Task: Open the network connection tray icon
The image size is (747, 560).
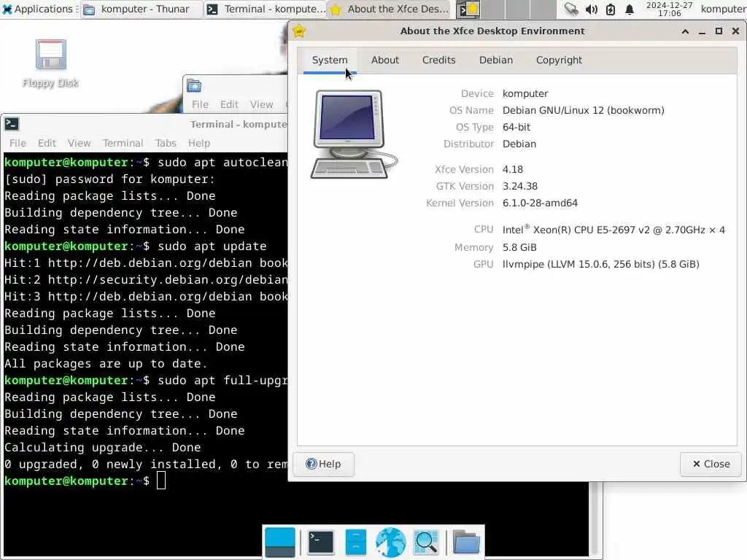Action: (x=570, y=9)
